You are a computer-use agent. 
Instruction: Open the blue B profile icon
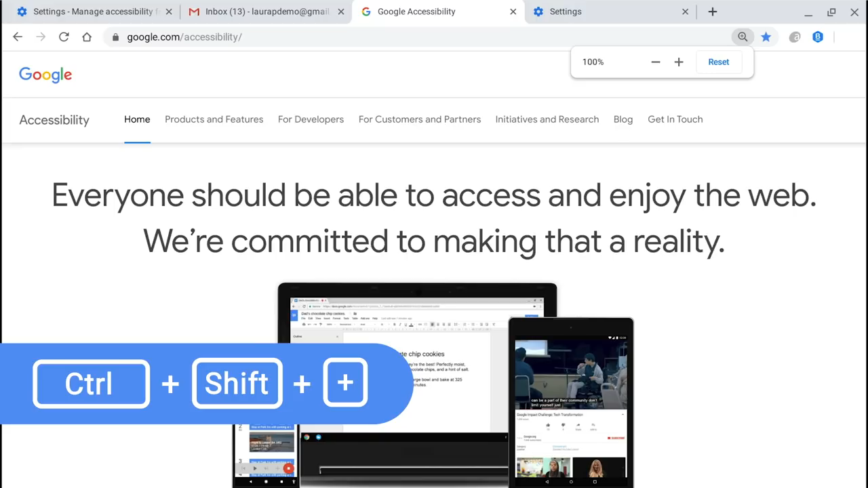[x=818, y=37]
